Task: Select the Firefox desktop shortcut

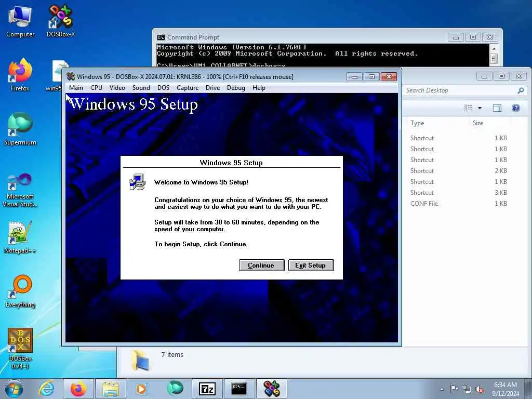Action: coord(20,75)
